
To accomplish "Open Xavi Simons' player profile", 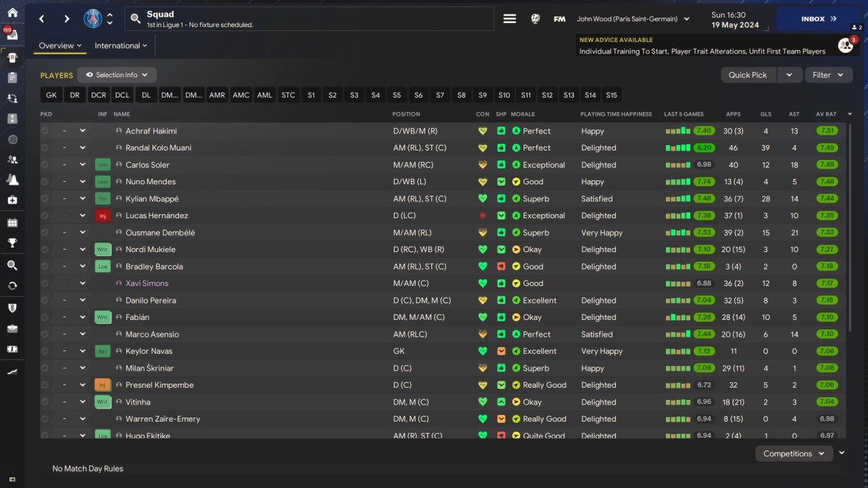I will 146,283.
